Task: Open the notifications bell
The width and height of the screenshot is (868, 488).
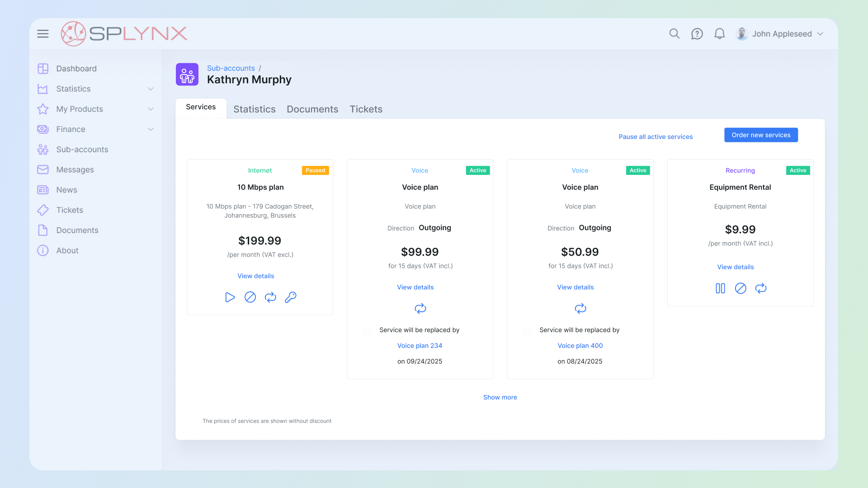Action: point(720,33)
